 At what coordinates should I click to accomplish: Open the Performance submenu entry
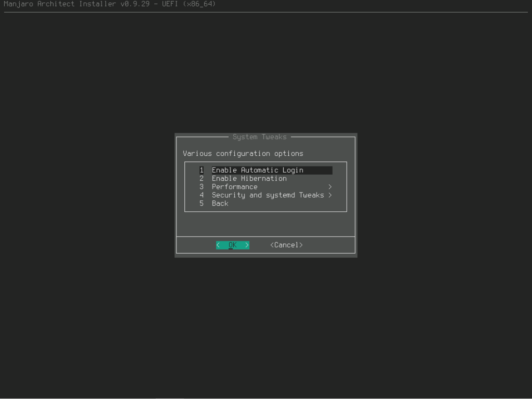click(x=234, y=187)
